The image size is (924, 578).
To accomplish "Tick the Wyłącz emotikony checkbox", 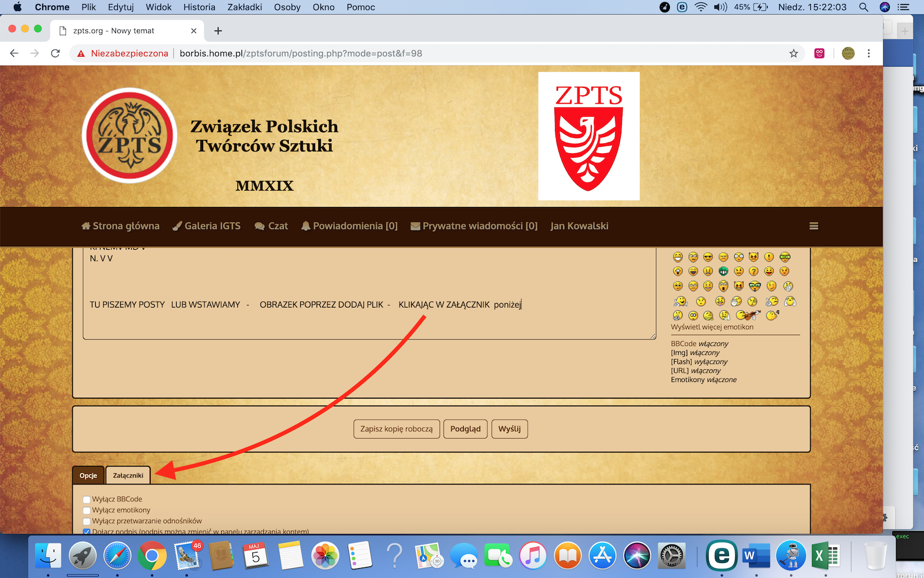I will point(87,510).
